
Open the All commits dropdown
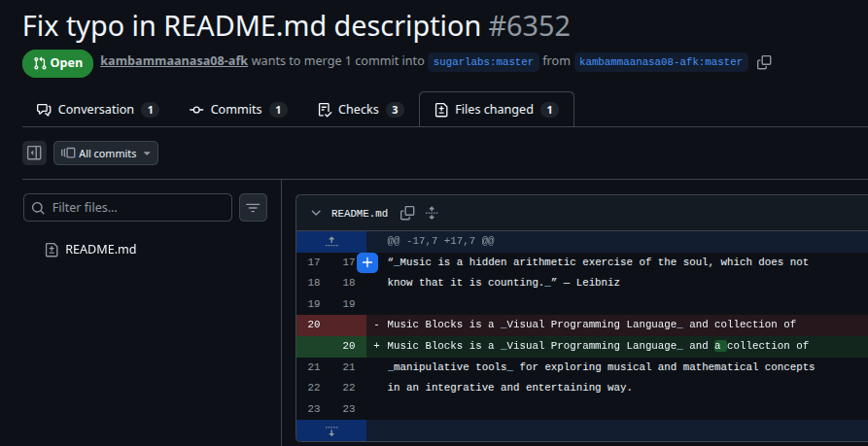point(106,154)
